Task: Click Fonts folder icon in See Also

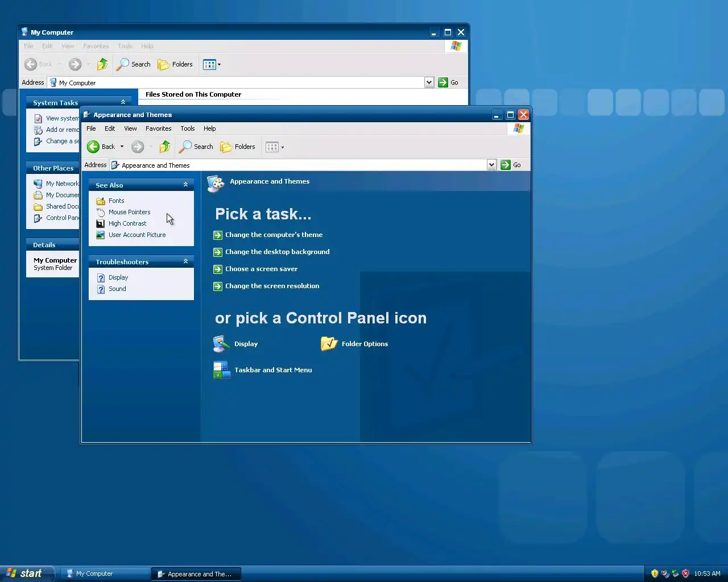Action: (101, 201)
